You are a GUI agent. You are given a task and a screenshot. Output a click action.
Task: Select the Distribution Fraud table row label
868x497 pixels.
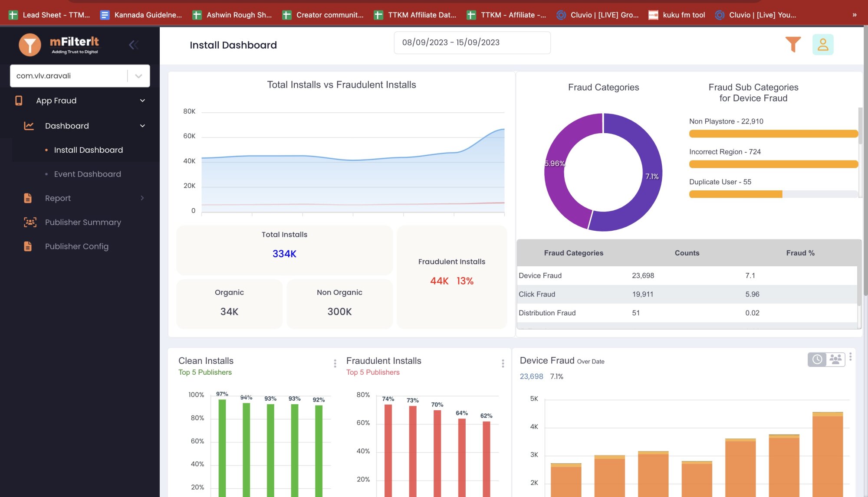(547, 313)
